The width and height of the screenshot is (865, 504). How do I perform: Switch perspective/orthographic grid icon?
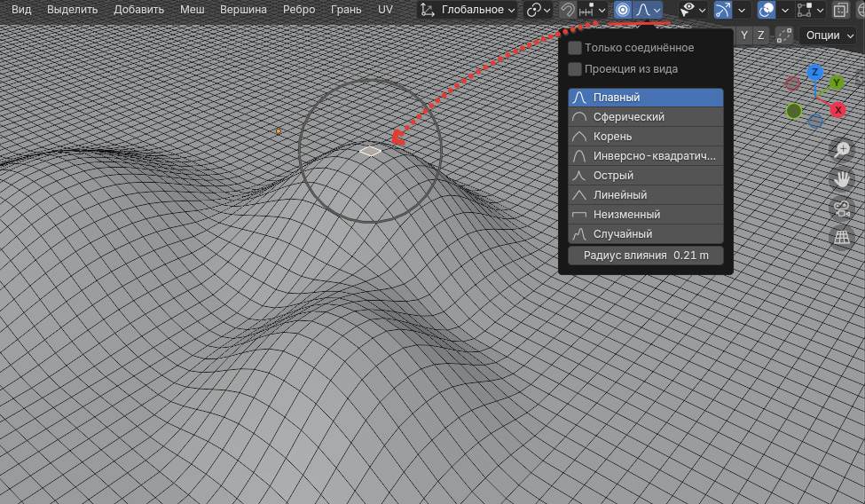[x=842, y=238]
